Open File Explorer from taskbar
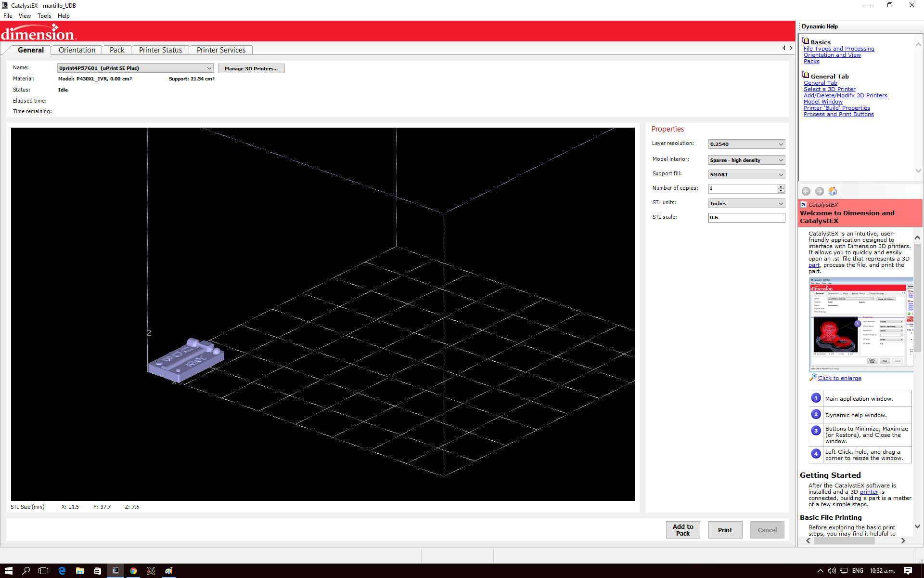924x578 pixels. [79, 571]
